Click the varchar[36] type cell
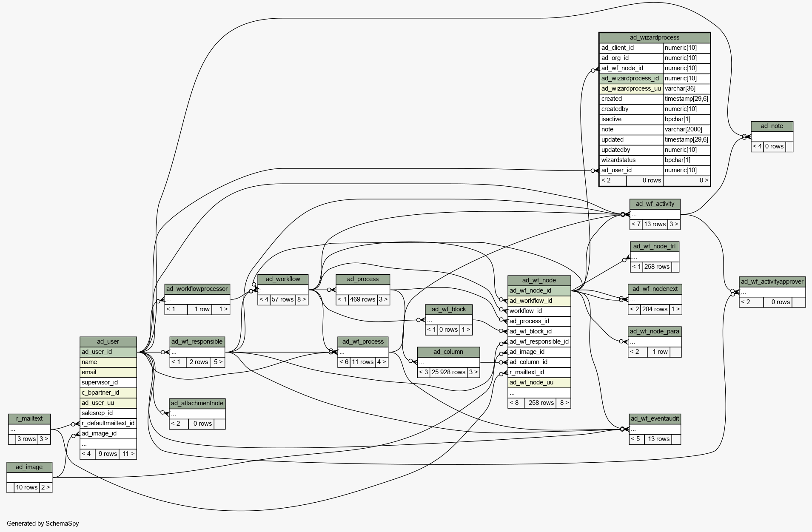This screenshot has width=812, height=532. point(686,89)
